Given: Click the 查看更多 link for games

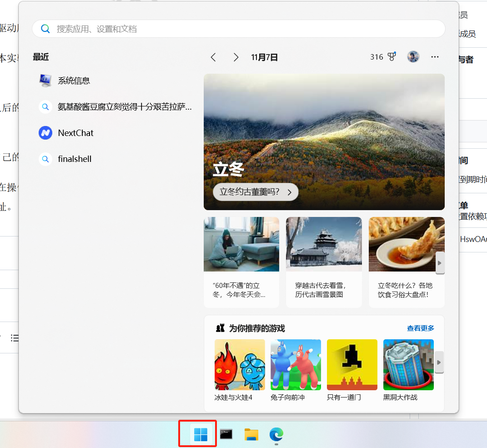Looking at the screenshot, I should tap(420, 328).
